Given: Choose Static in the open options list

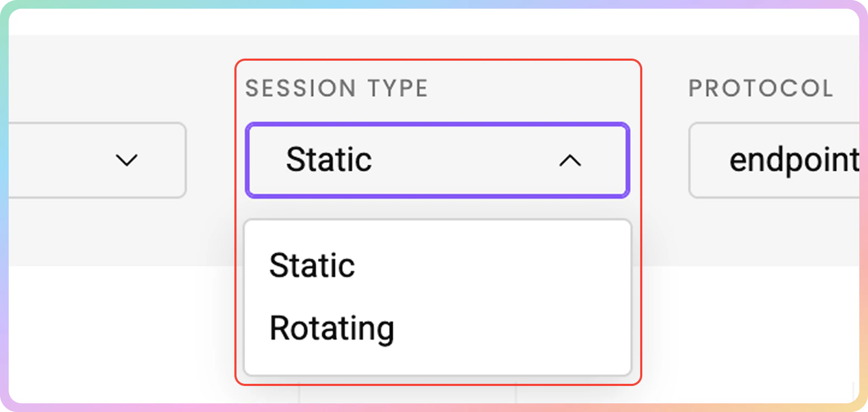Looking at the screenshot, I should pos(312,265).
